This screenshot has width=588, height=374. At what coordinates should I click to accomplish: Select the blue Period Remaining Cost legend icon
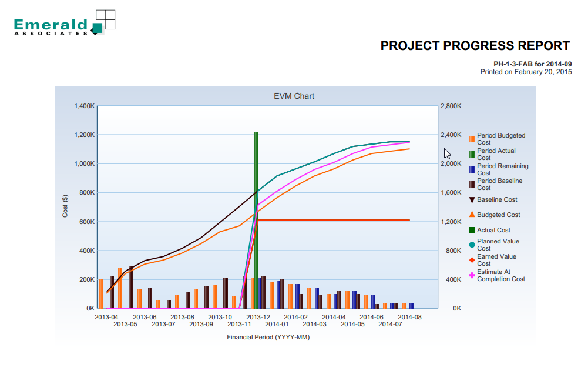tap(472, 169)
